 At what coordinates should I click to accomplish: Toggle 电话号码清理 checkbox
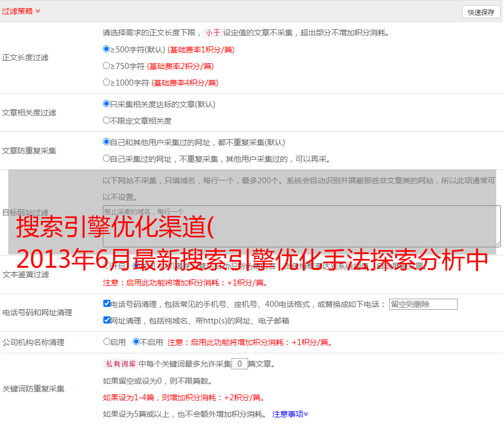coord(107,304)
